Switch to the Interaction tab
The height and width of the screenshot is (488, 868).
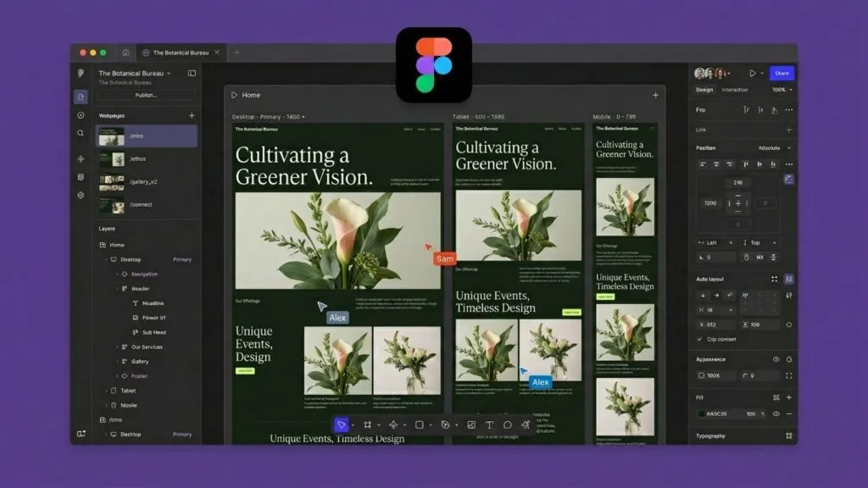(735, 90)
